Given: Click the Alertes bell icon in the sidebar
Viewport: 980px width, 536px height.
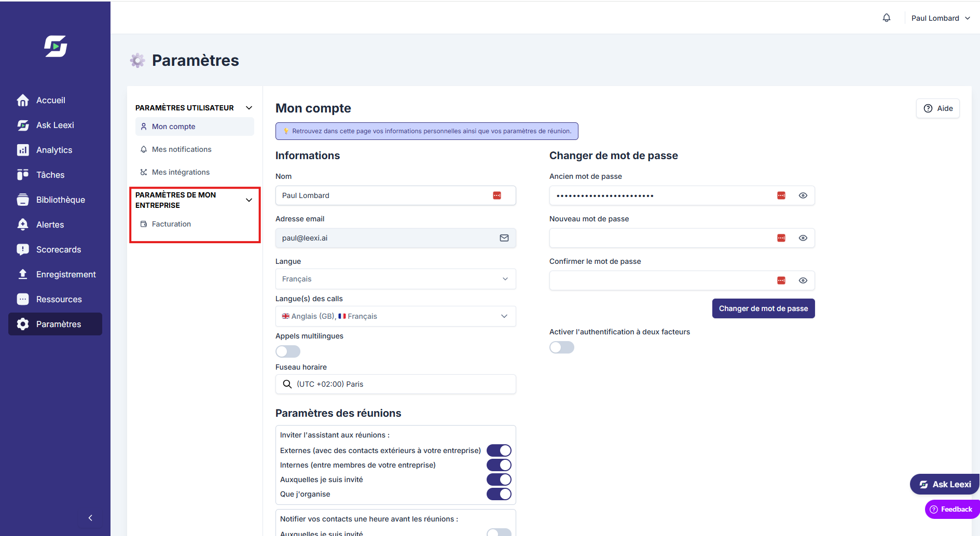Looking at the screenshot, I should (23, 224).
